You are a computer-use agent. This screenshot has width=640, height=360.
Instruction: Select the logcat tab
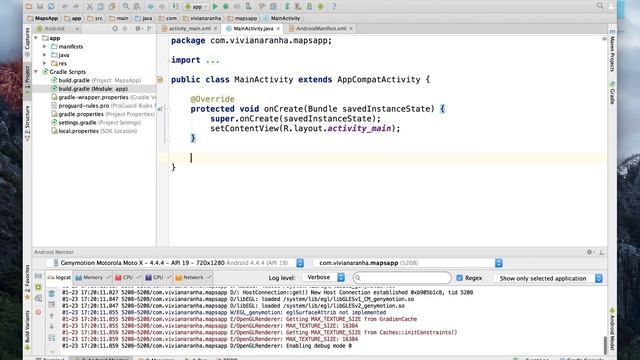[59, 278]
